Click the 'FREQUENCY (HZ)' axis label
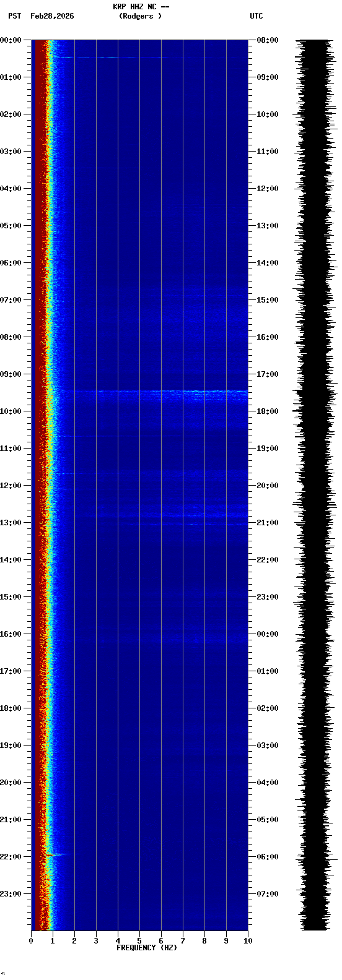This screenshot has height=980, width=342. [147, 948]
